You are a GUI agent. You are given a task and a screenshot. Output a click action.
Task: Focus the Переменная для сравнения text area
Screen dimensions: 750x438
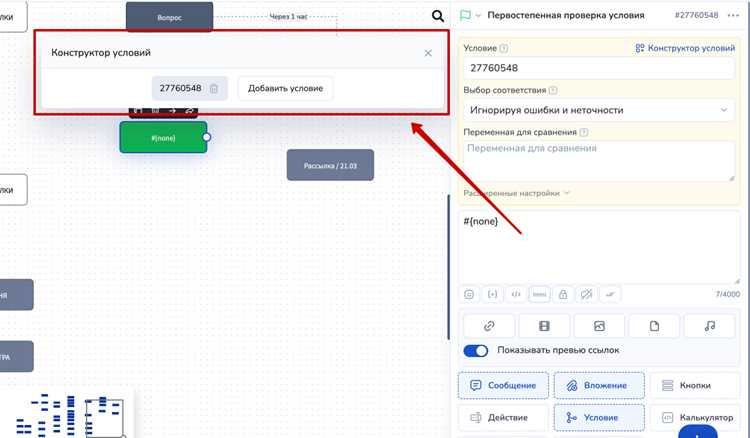(599, 161)
